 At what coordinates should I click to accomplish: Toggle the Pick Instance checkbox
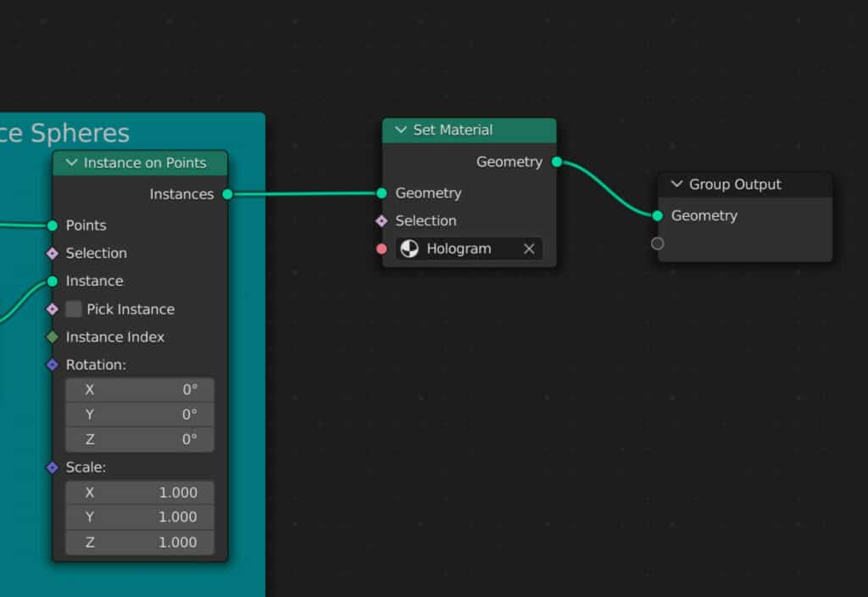pos(74,309)
